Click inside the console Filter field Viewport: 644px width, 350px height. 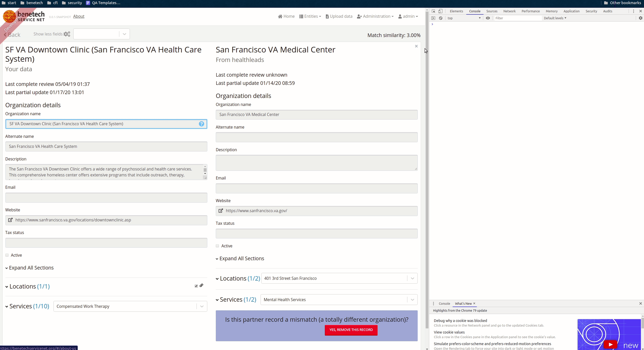[x=517, y=18]
